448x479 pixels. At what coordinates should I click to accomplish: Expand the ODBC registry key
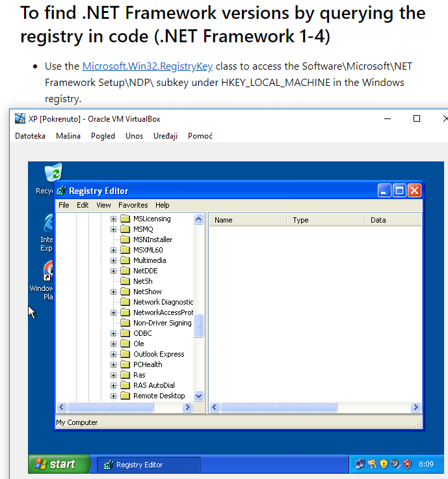[113, 333]
